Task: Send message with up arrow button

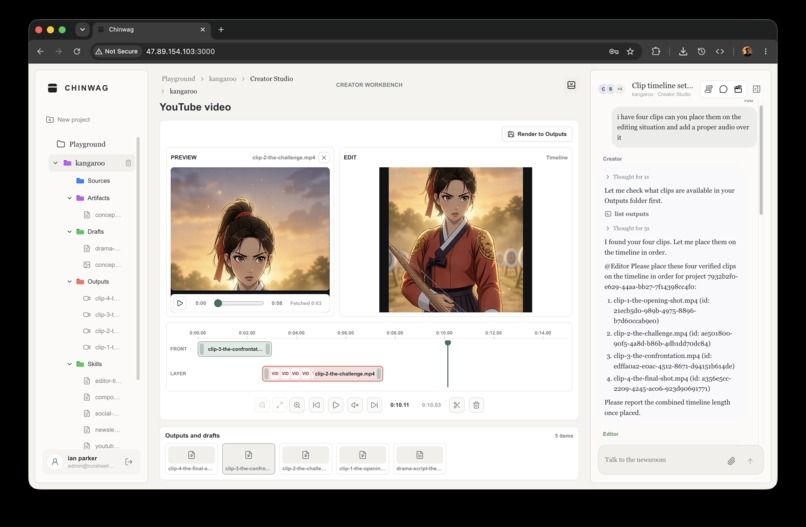Action: pyautogui.click(x=750, y=461)
